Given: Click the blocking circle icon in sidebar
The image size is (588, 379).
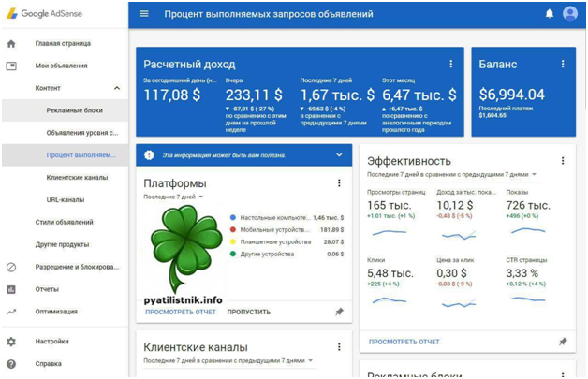Looking at the screenshot, I should pos(11,267).
